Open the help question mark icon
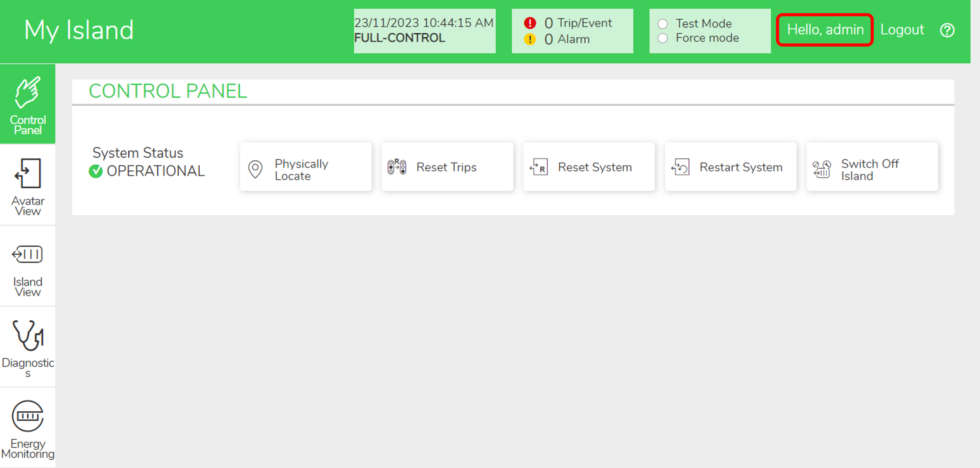Viewport: 980px width, 468px height. click(x=947, y=30)
